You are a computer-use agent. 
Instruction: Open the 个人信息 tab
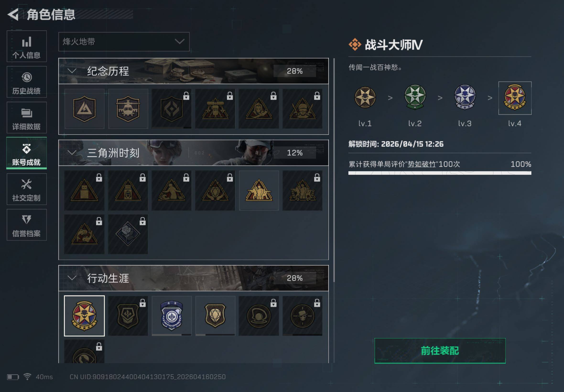point(27,46)
